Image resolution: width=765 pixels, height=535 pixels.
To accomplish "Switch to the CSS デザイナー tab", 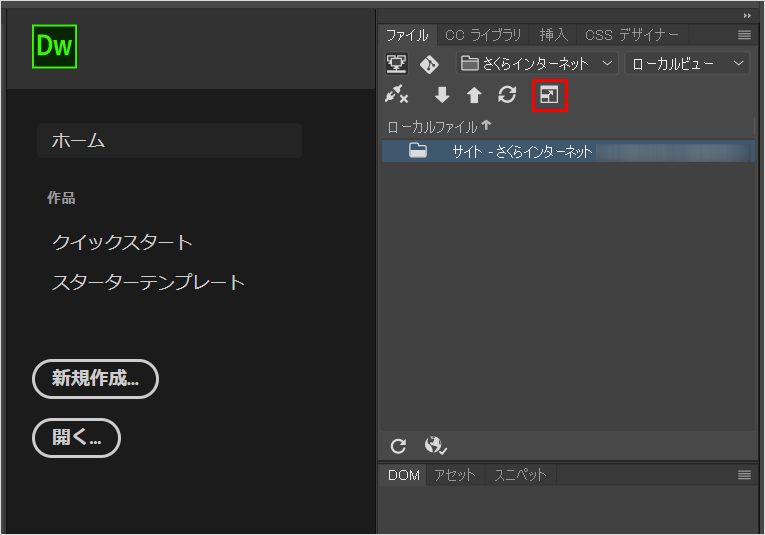I will pyautogui.click(x=631, y=35).
